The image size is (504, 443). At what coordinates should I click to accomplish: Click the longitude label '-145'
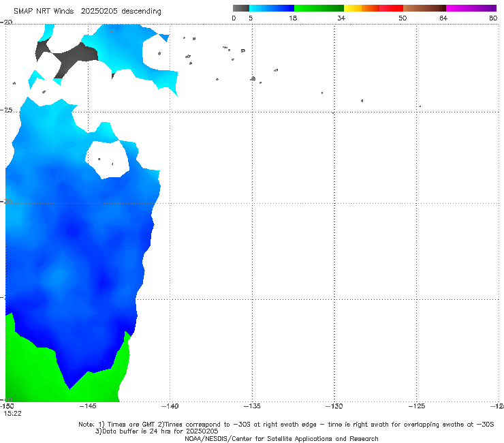click(88, 406)
